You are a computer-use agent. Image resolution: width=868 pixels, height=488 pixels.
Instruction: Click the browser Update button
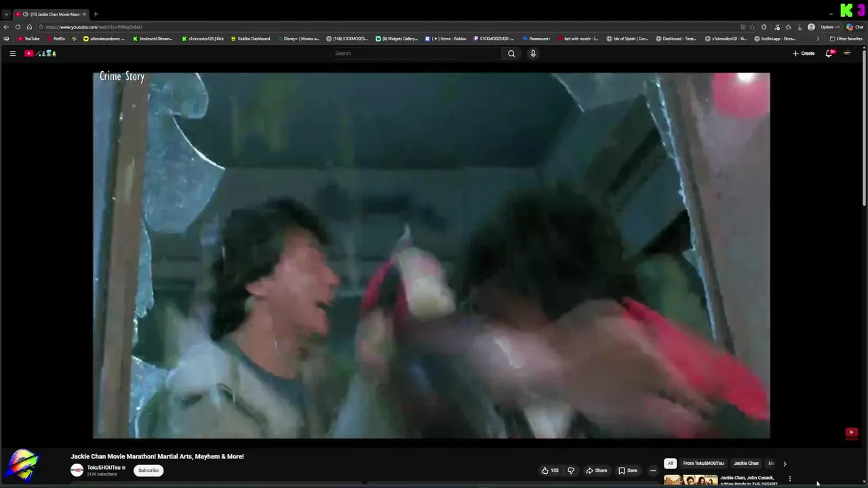click(x=830, y=27)
